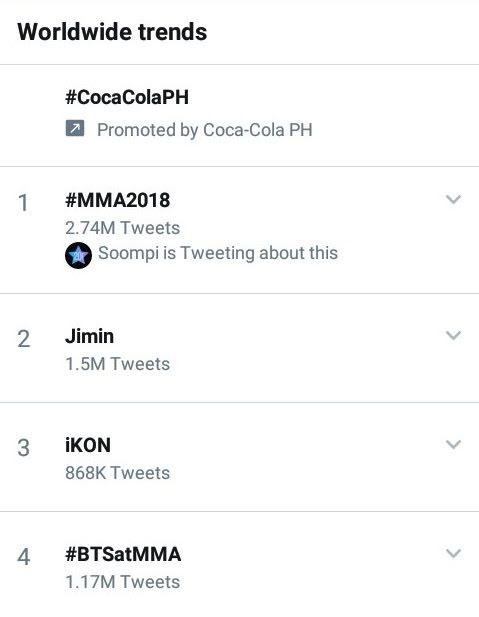479x617 pixels.
Task: Open the chevron next to Jimin
Action: pyautogui.click(x=453, y=335)
